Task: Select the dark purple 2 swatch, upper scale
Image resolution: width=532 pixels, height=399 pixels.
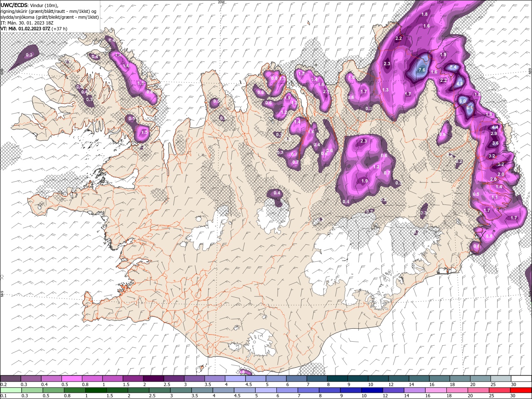Action: 153,379
